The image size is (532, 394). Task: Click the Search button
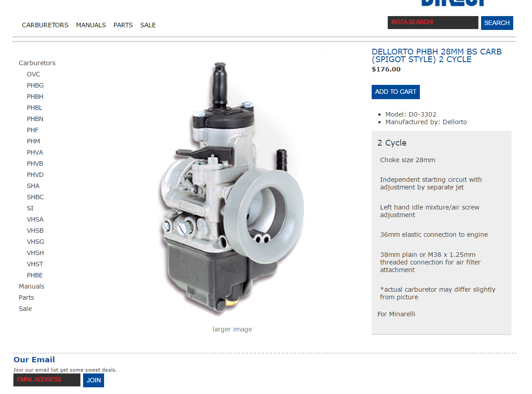point(497,23)
